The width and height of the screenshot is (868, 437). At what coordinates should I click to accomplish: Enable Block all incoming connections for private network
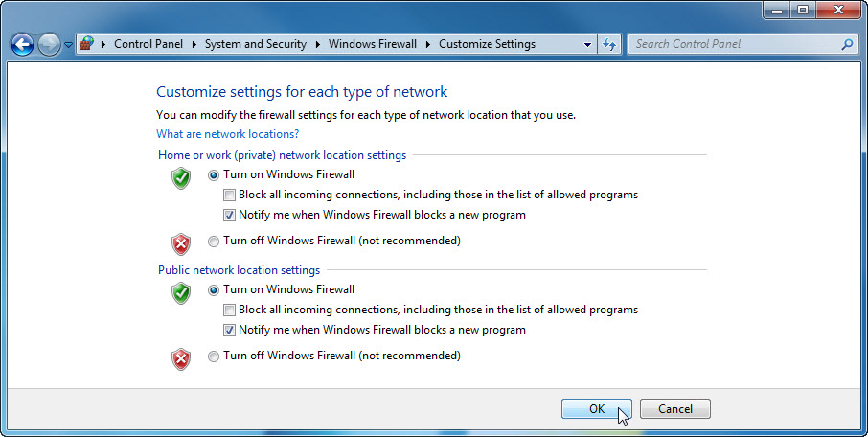coord(229,195)
